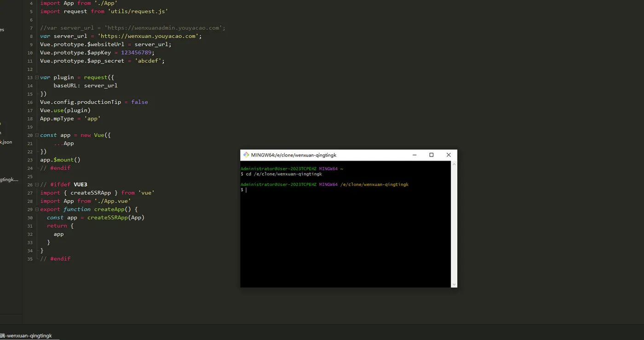This screenshot has width=644, height=340.
Task: Click the MINGW64 terminal scrollbar down arrow
Action: pyautogui.click(x=454, y=284)
